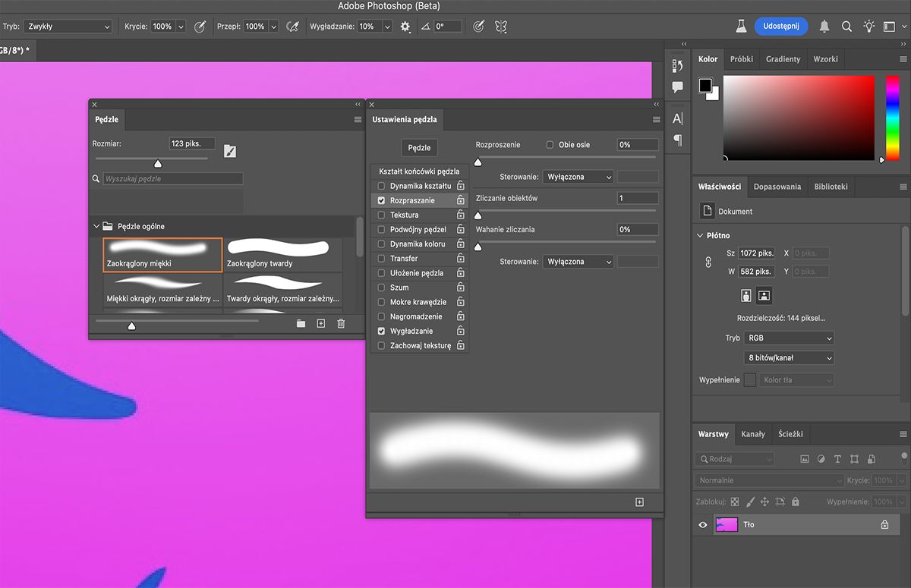
Task: Click the Udostępnij button
Action: pyautogui.click(x=781, y=26)
